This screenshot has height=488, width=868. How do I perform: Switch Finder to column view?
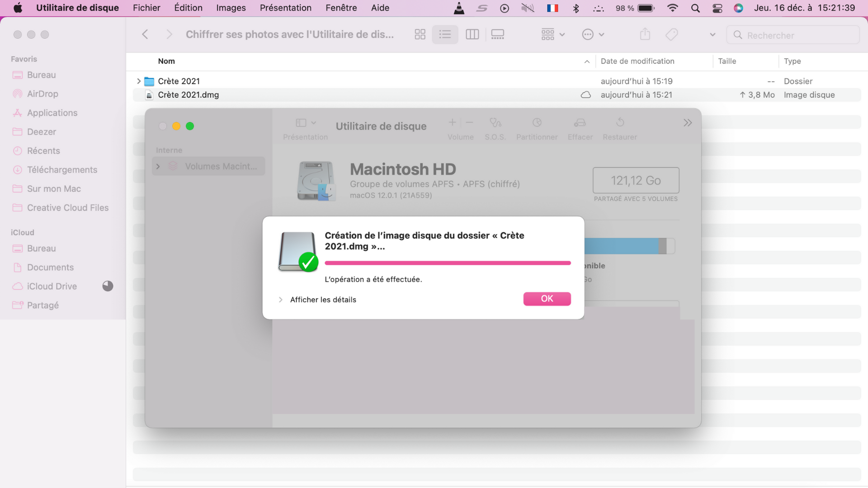(472, 34)
